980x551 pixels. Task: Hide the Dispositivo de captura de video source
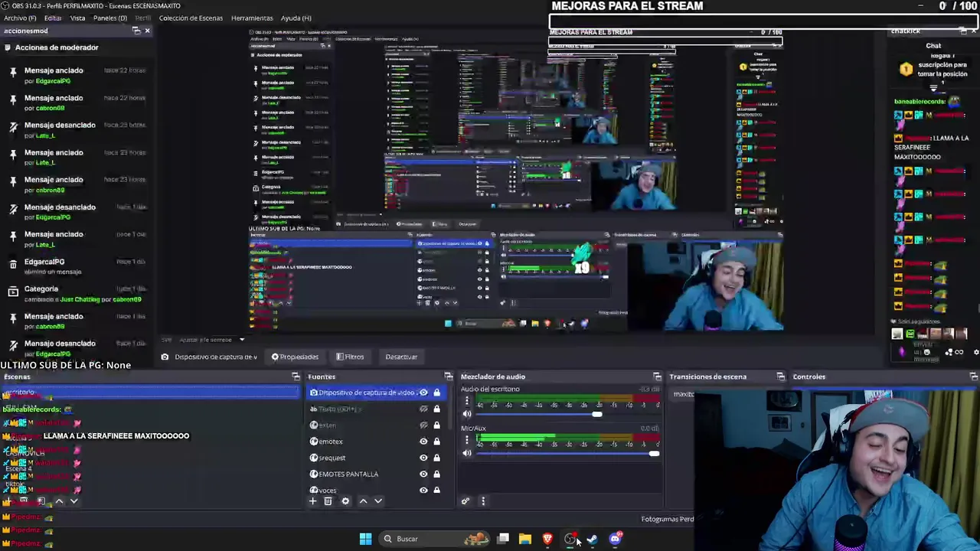pos(423,393)
